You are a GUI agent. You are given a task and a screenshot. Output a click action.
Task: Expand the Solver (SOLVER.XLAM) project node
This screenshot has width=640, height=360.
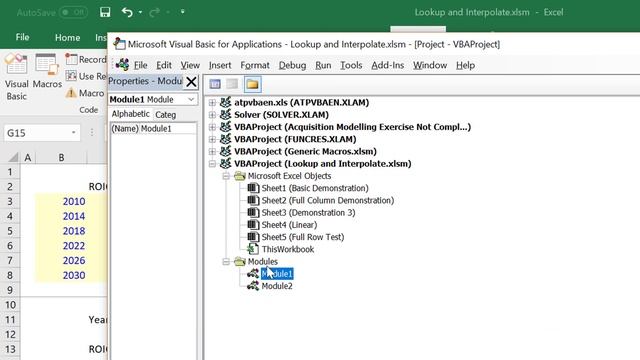pos(212,115)
